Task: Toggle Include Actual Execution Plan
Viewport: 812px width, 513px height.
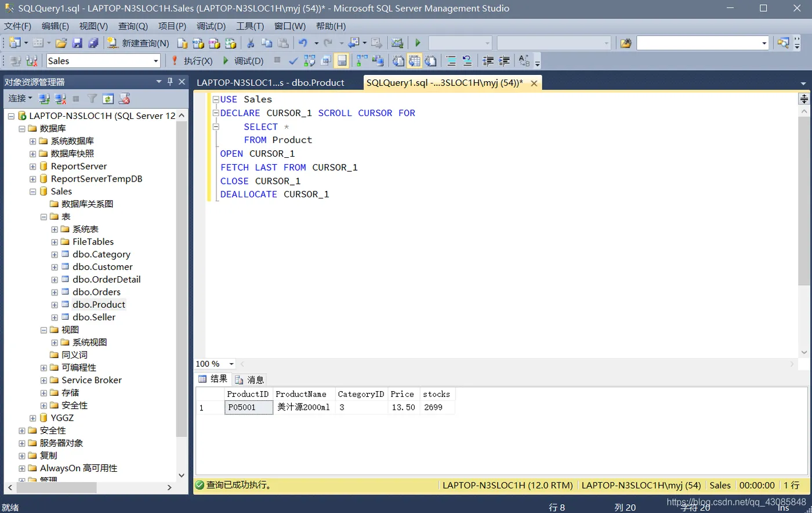Action: (362, 60)
